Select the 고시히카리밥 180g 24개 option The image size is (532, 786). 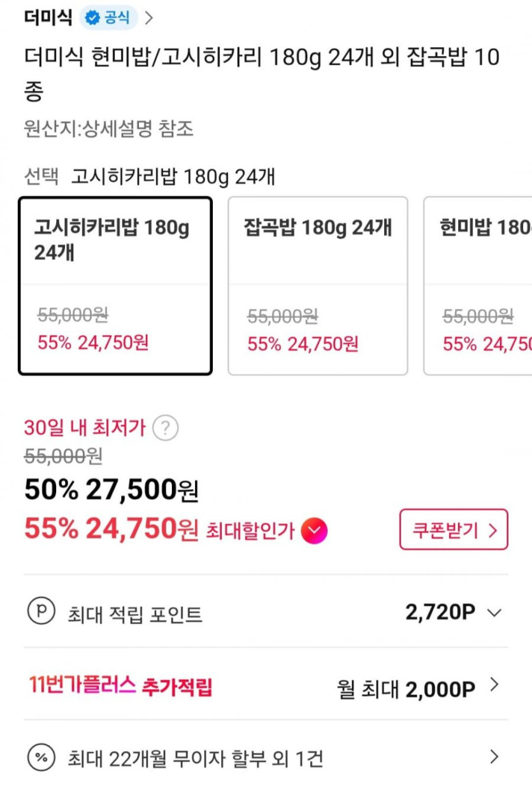tap(115, 285)
